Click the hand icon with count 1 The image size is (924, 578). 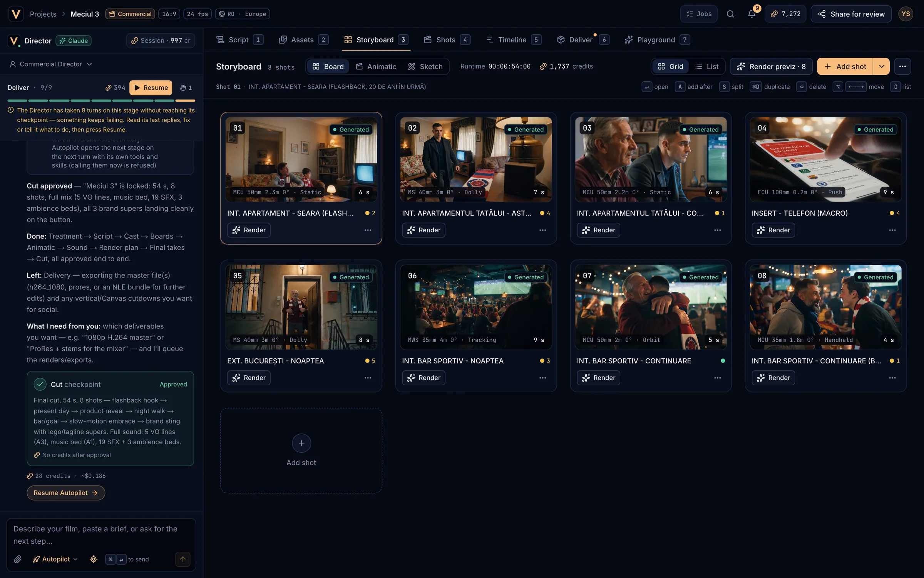coord(186,87)
